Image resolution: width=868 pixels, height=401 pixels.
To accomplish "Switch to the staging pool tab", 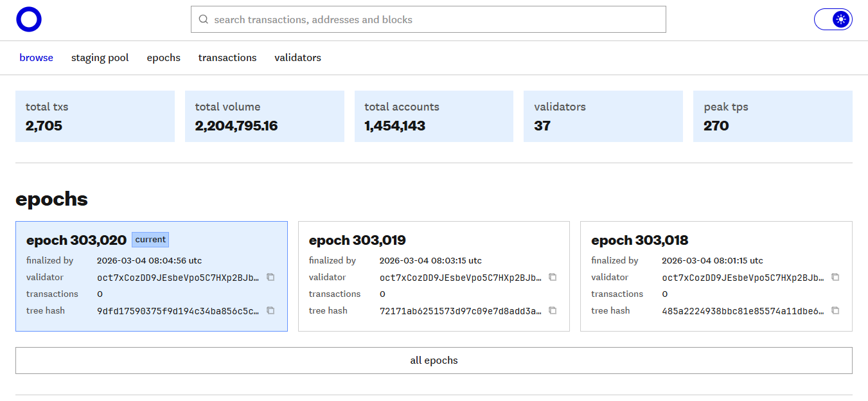I will coord(100,58).
